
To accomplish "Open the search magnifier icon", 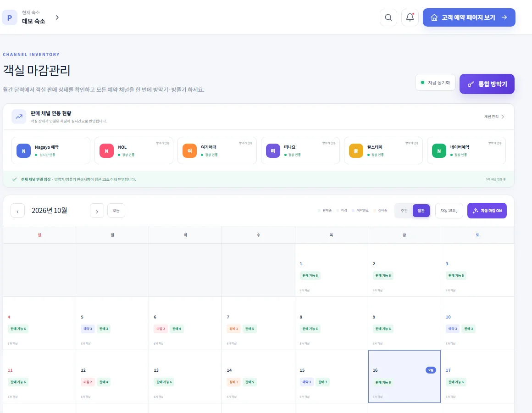I will pos(388,17).
